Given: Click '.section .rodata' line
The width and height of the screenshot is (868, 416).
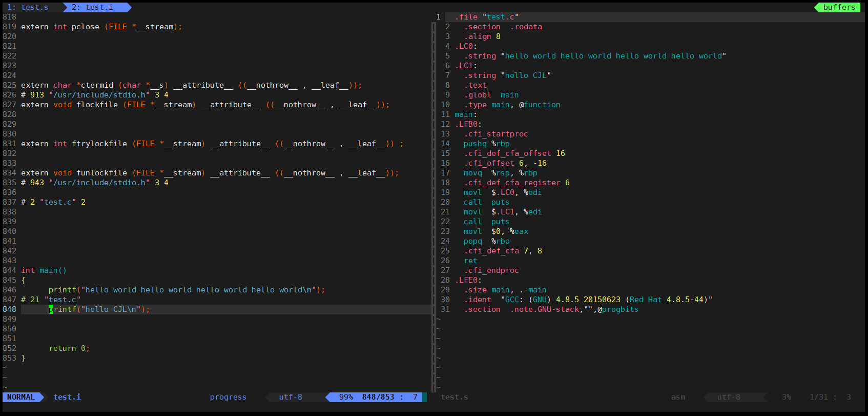Looking at the screenshot, I should pyautogui.click(x=503, y=27).
